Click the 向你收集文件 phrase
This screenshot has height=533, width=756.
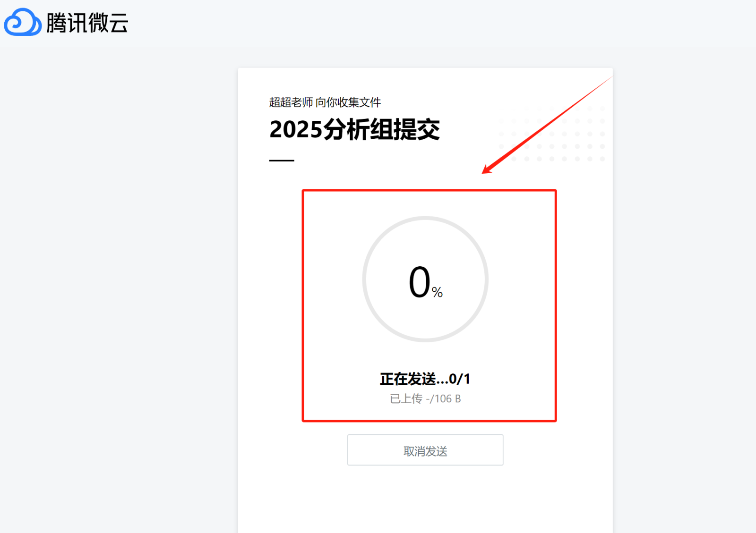348,102
